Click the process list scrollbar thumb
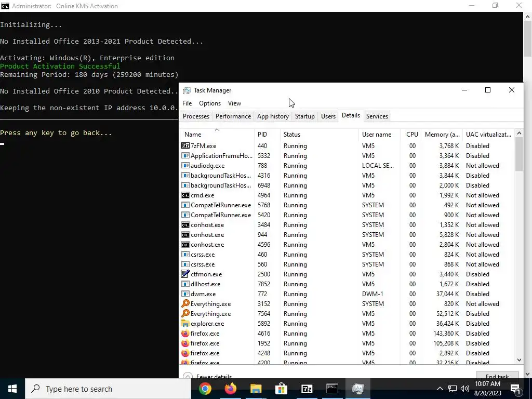532x399 pixels. tap(519, 154)
